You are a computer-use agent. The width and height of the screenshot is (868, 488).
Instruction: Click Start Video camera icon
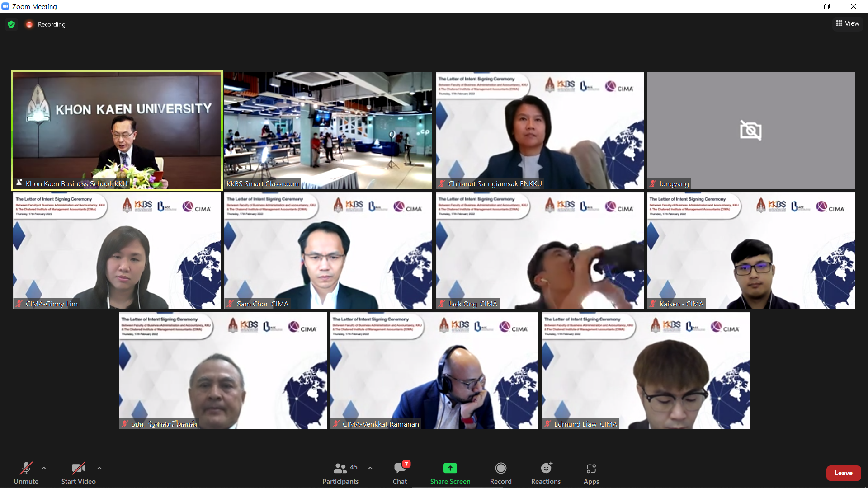78,468
